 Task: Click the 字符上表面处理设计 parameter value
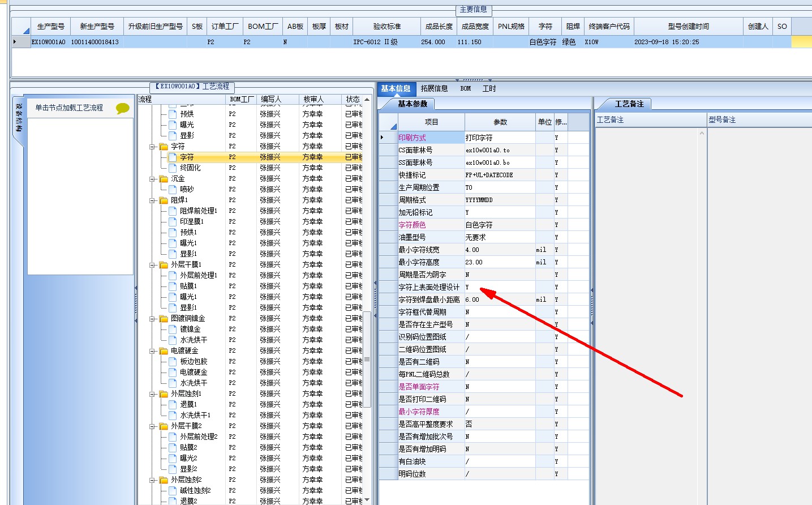(x=500, y=287)
